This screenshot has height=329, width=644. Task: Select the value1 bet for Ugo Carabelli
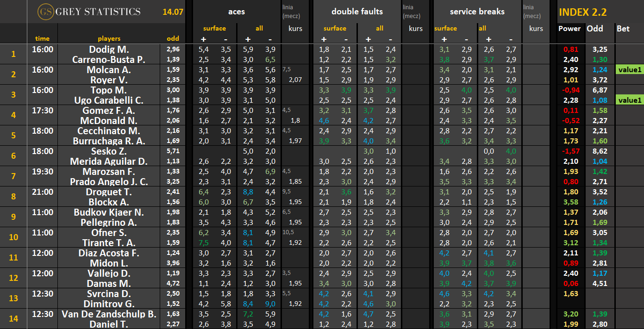tap(630, 100)
